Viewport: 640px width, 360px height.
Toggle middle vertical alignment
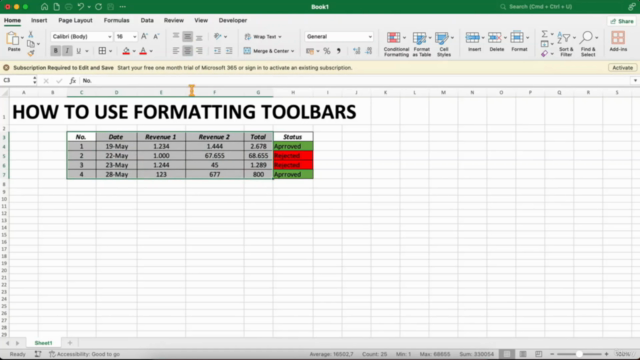coord(187,36)
